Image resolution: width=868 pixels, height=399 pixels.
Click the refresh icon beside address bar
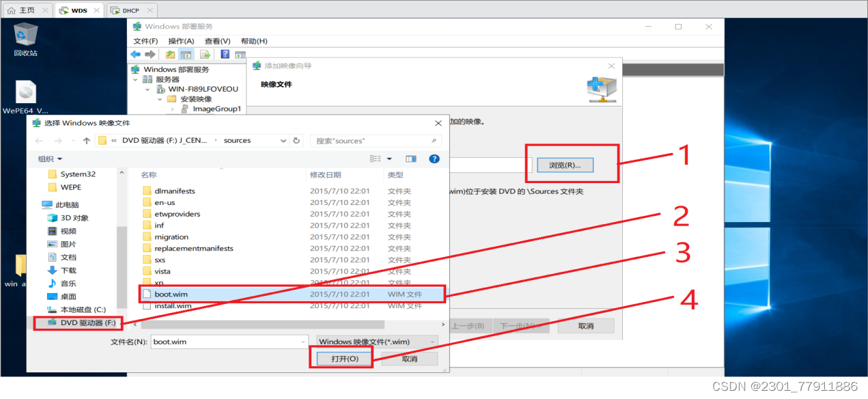(x=296, y=141)
